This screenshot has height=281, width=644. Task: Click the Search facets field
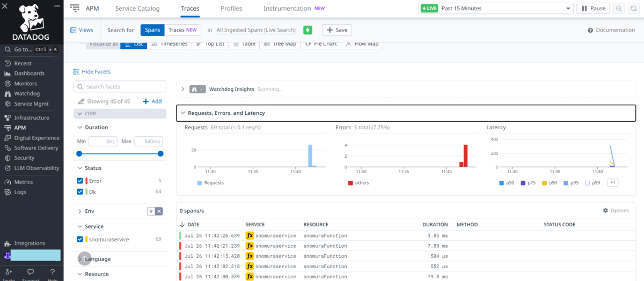(120, 86)
